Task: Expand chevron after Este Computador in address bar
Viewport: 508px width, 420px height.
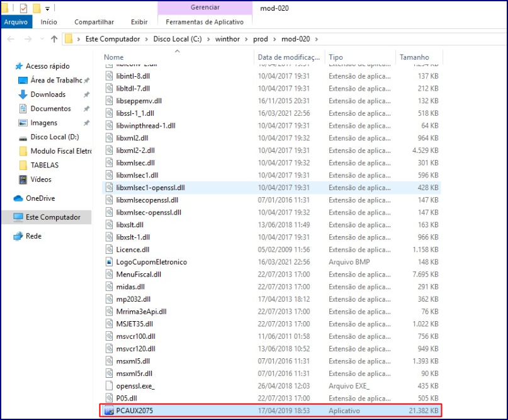Action: click(x=147, y=39)
